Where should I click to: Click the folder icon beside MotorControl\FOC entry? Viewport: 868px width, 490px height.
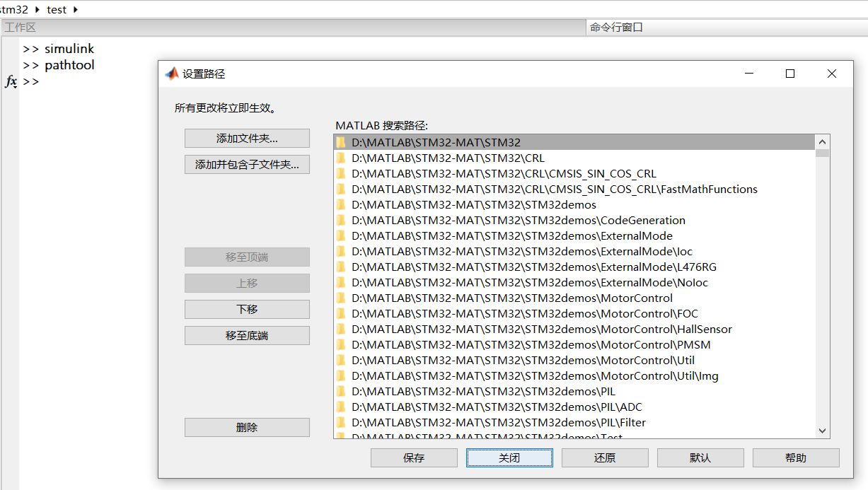click(341, 313)
